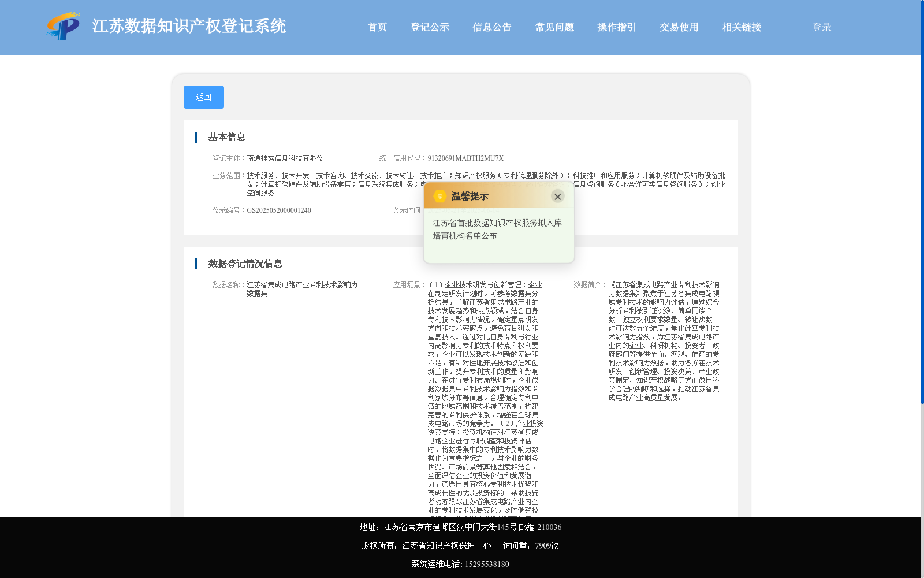Click the lightbulb icon in 温馨提示 popup

click(x=440, y=196)
